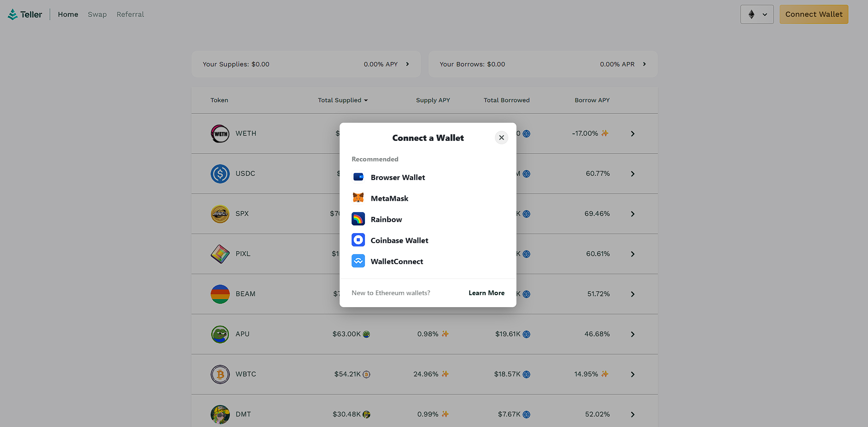Close the Connect a Wallet dialog

pyautogui.click(x=501, y=138)
